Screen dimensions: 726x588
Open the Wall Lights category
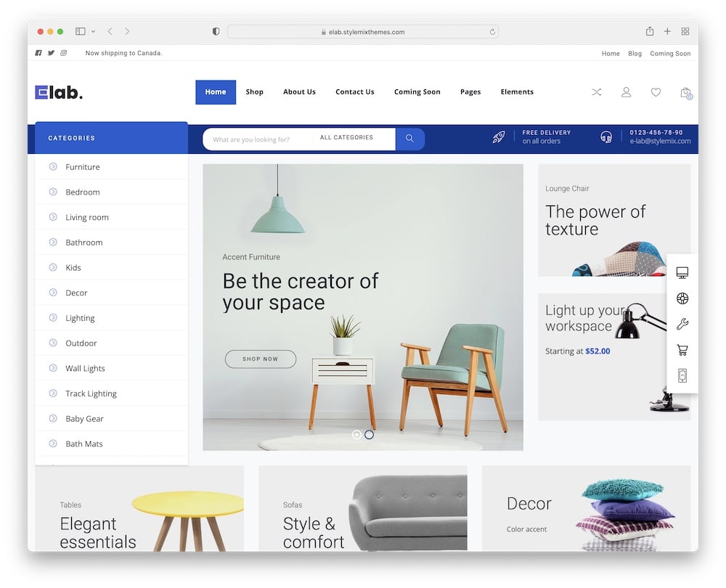tap(112, 368)
